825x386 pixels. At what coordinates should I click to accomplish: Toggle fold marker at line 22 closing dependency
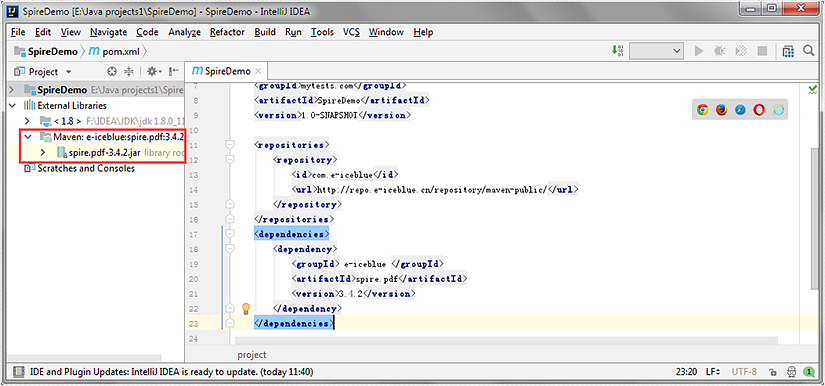229,308
